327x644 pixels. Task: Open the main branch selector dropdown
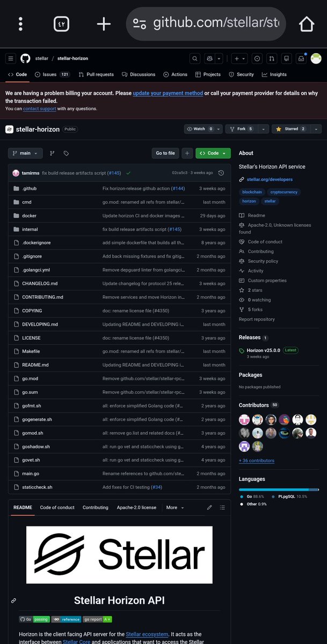25,153
